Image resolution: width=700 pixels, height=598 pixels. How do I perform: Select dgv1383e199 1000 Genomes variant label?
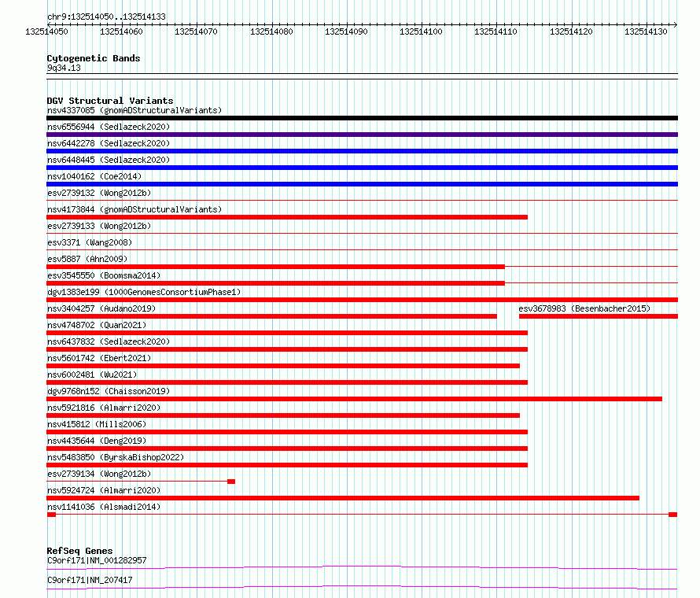(x=144, y=292)
